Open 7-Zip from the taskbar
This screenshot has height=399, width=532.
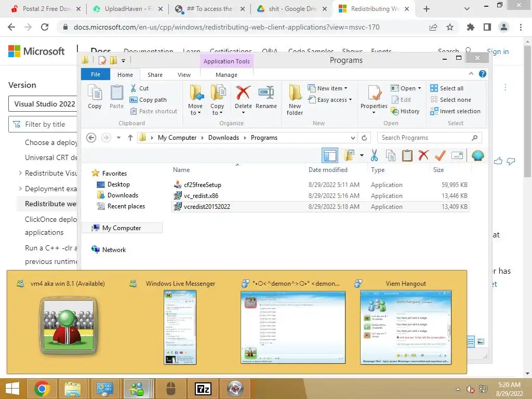203,389
